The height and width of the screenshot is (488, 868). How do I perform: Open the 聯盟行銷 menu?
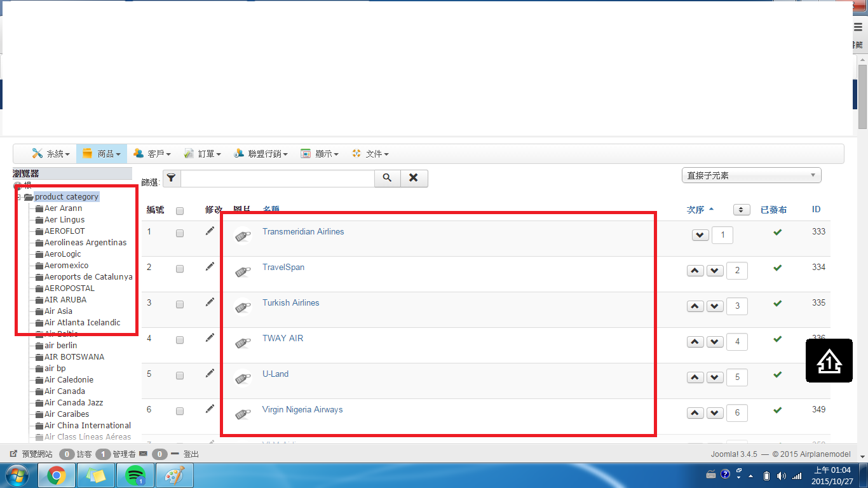[x=261, y=154]
